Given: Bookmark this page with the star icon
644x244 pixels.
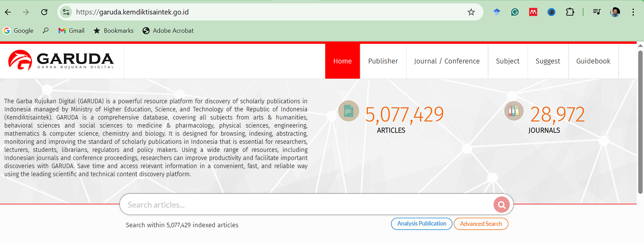Looking at the screenshot, I should 471,12.
